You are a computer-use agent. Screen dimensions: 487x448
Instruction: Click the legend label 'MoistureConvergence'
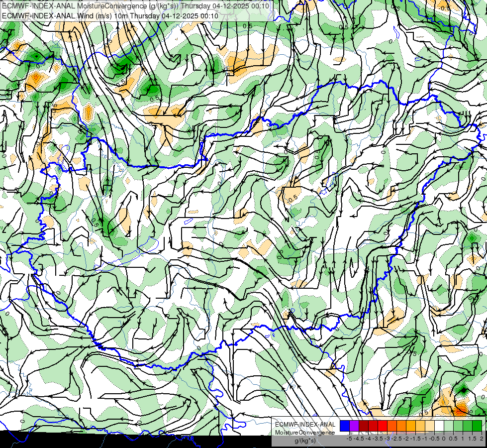(305, 433)
